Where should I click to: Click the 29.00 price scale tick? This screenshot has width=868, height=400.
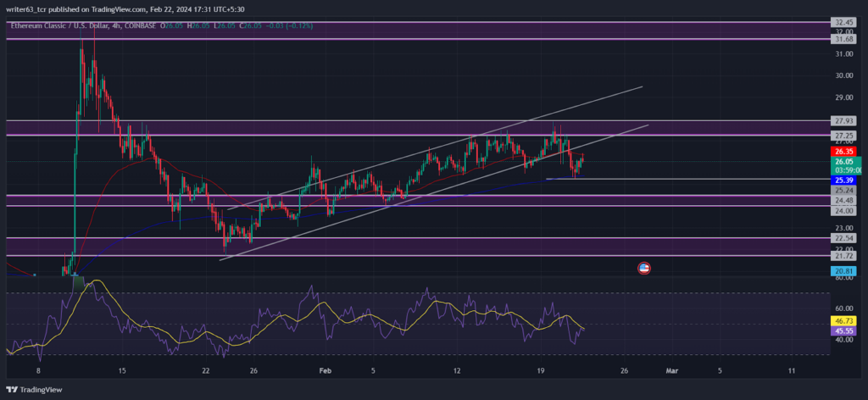(x=843, y=97)
